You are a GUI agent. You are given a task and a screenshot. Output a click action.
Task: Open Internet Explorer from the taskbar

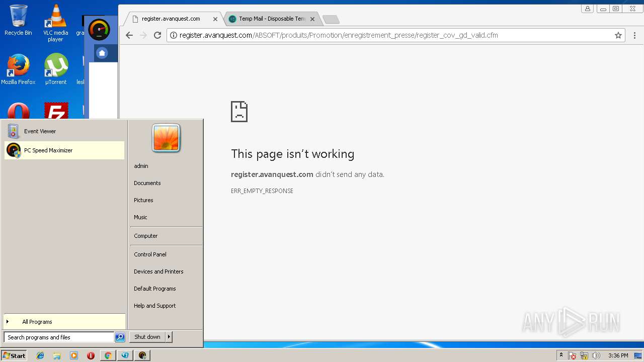pyautogui.click(x=40, y=355)
